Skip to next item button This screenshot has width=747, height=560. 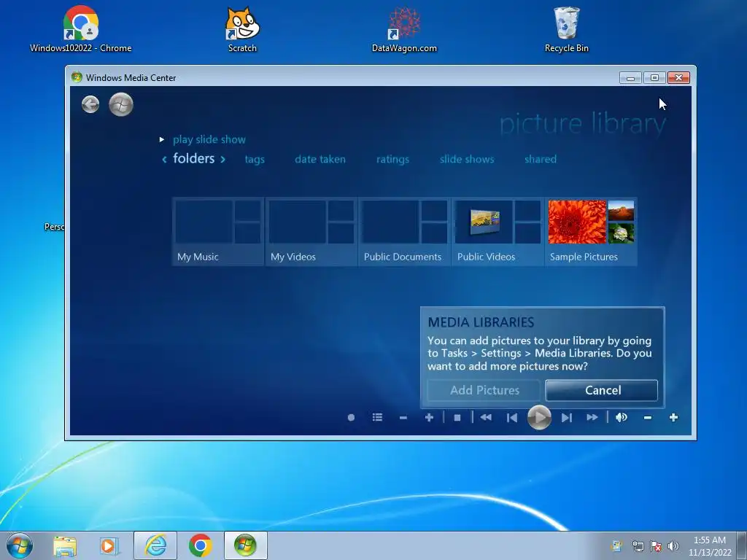pyautogui.click(x=566, y=418)
